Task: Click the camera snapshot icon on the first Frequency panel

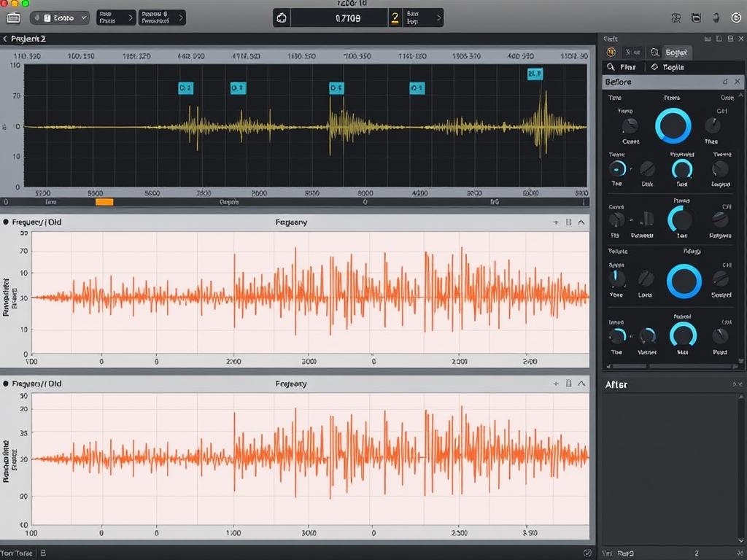Action: (568, 223)
